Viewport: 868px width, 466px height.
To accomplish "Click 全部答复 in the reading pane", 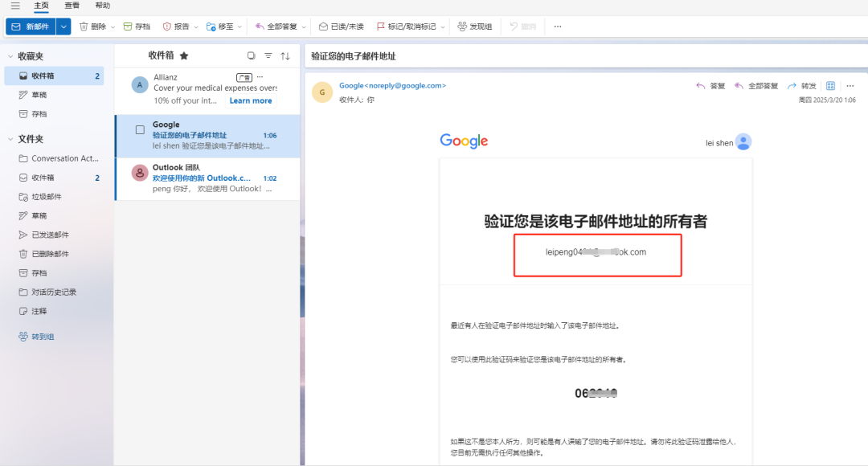I will click(755, 86).
